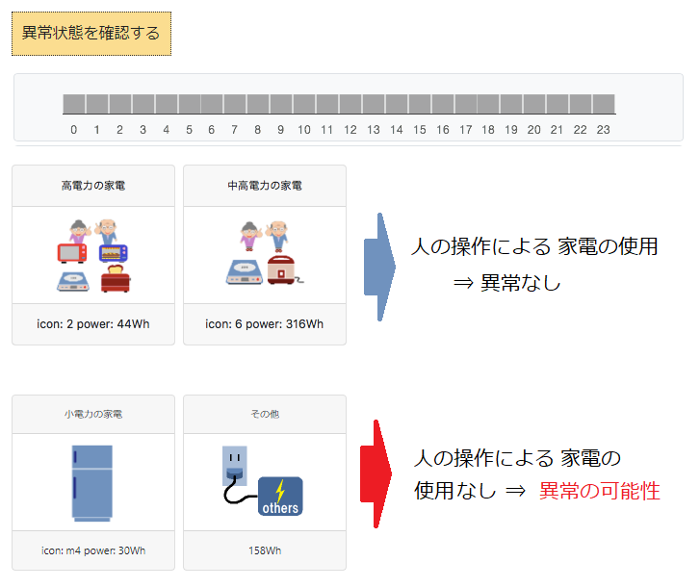Click the 高電力の家電 card header
This screenshot has width=700, height=588.
coord(93,186)
